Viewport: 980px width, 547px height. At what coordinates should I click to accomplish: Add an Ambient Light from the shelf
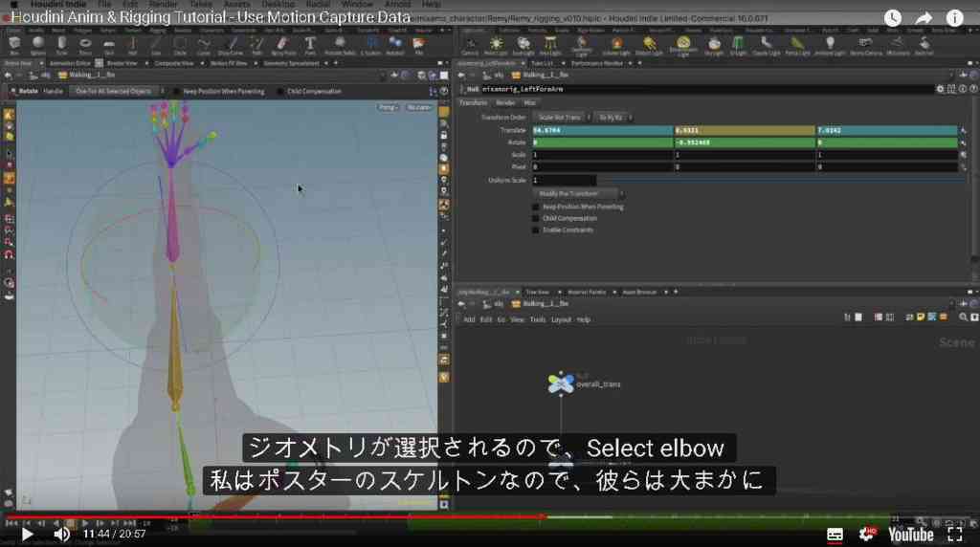830,45
